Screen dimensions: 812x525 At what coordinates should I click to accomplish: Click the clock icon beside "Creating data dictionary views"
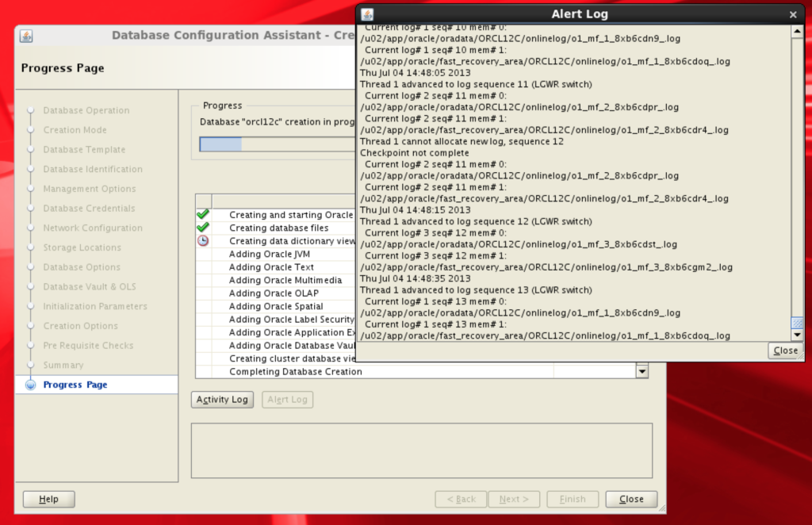(x=203, y=240)
